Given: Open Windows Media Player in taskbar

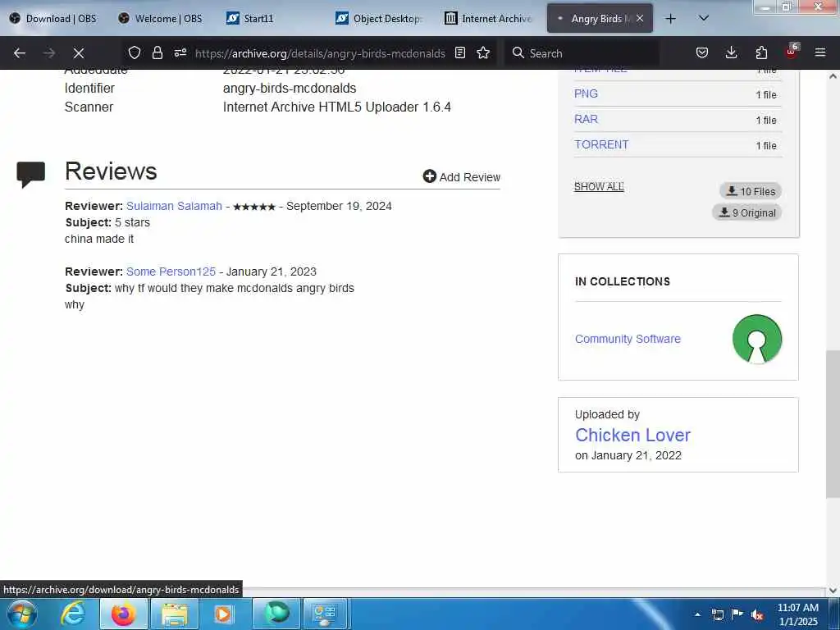Looking at the screenshot, I should 224,614.
